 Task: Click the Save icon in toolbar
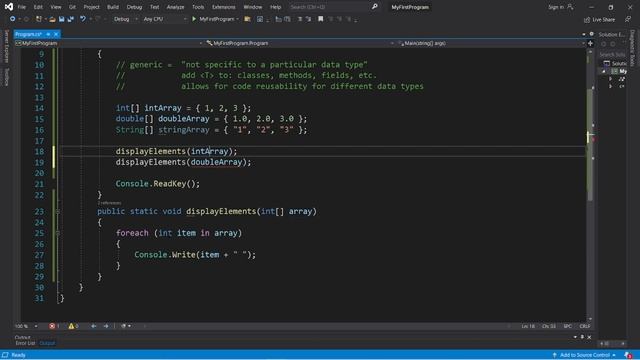point(62,19)
